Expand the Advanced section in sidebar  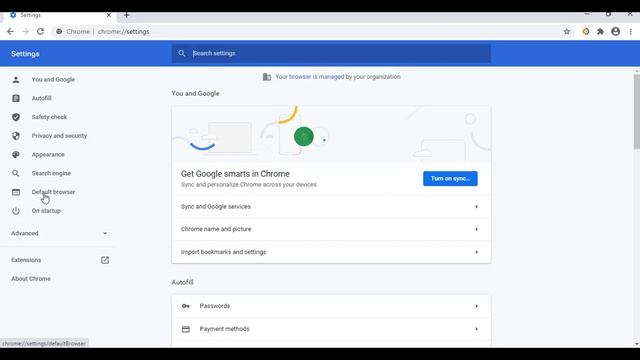(x=59, y=233)
